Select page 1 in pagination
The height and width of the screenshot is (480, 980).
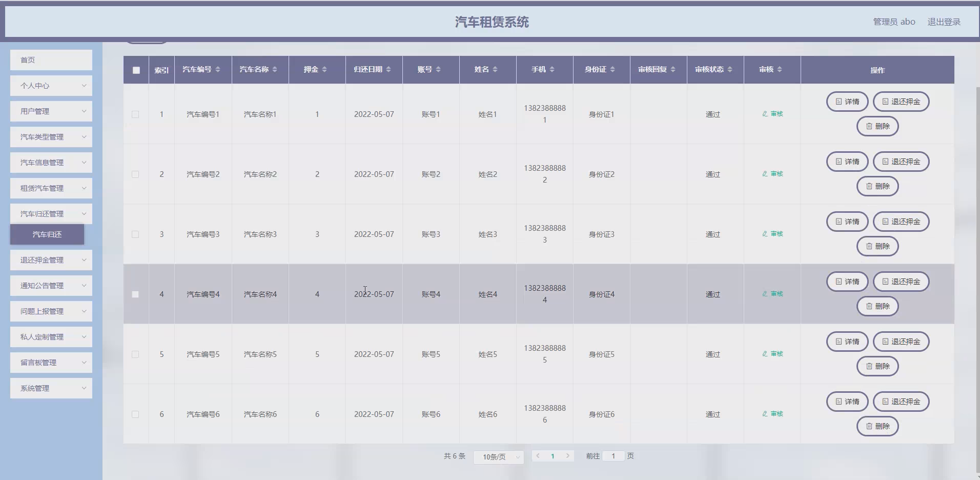553,456
